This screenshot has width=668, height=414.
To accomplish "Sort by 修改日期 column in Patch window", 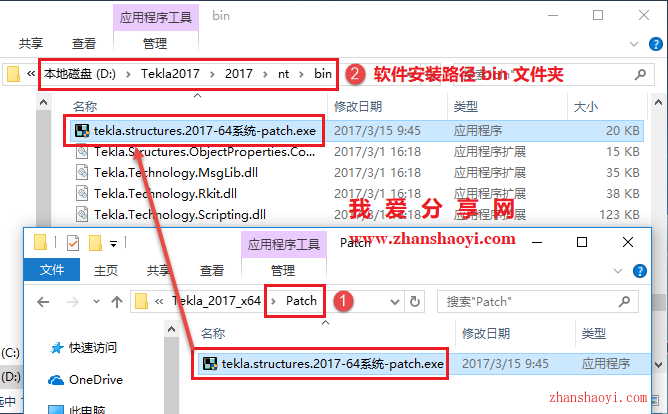I will (486, 334).
